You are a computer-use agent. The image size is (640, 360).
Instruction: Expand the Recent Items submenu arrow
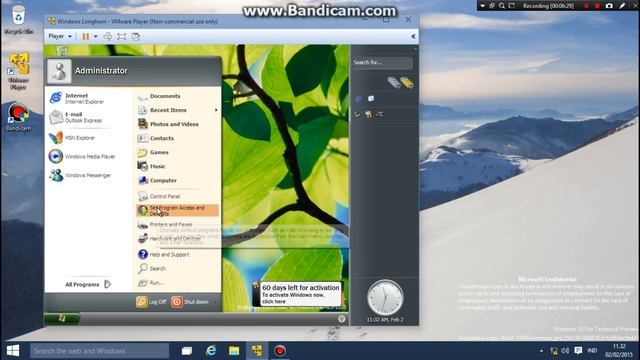[x=216, y=110]
